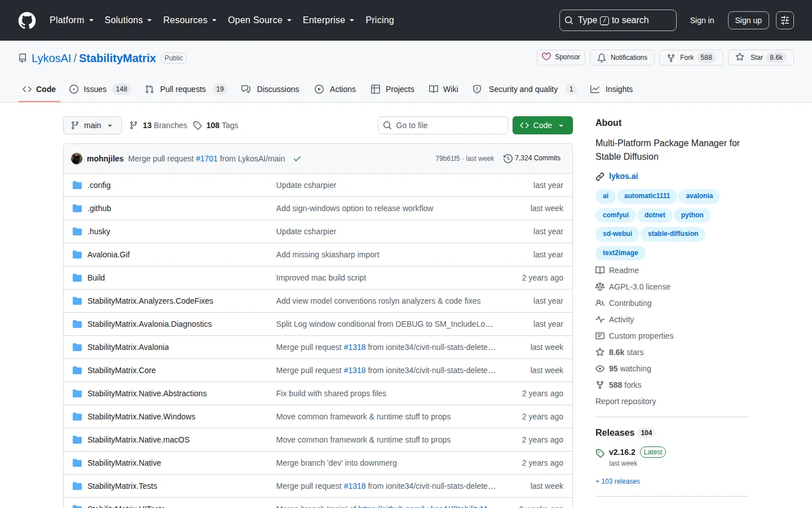Open the + 103 releases link
Image resolution: width=812 pixels, height=508 pixels.
coord(617,481)
